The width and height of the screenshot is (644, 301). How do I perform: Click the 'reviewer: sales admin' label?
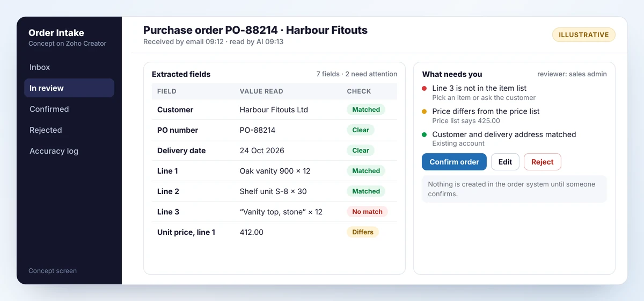572,74
